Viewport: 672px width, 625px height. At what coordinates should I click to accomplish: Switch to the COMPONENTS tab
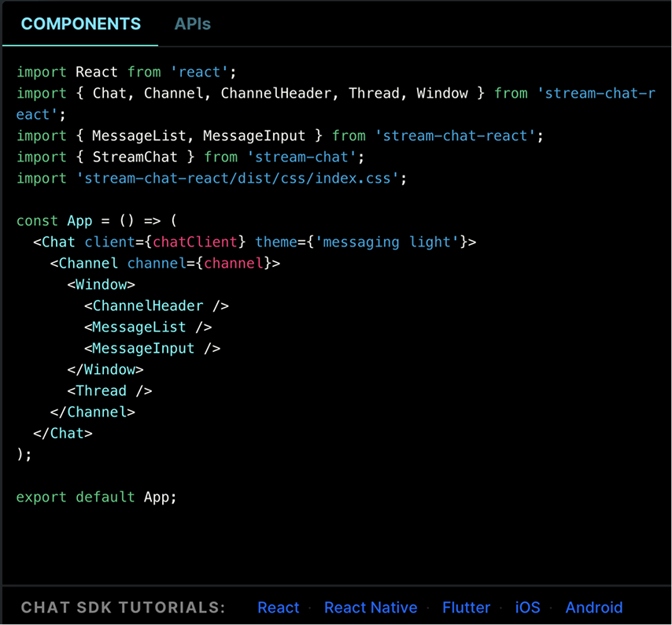(x=80, y=24)
